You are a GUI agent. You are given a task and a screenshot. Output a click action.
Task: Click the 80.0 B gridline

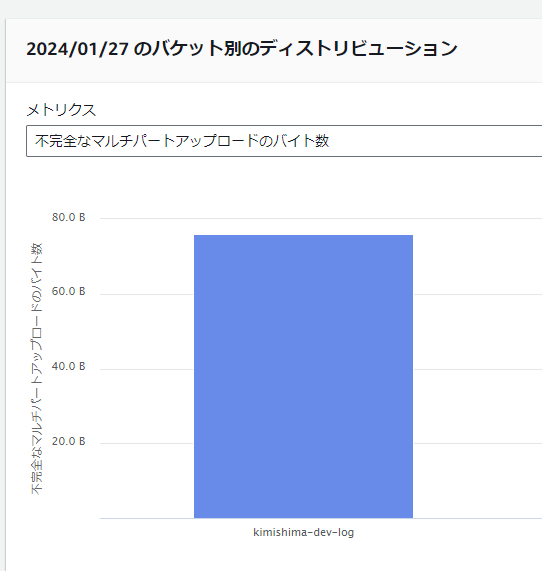click(x=321, y=218)
